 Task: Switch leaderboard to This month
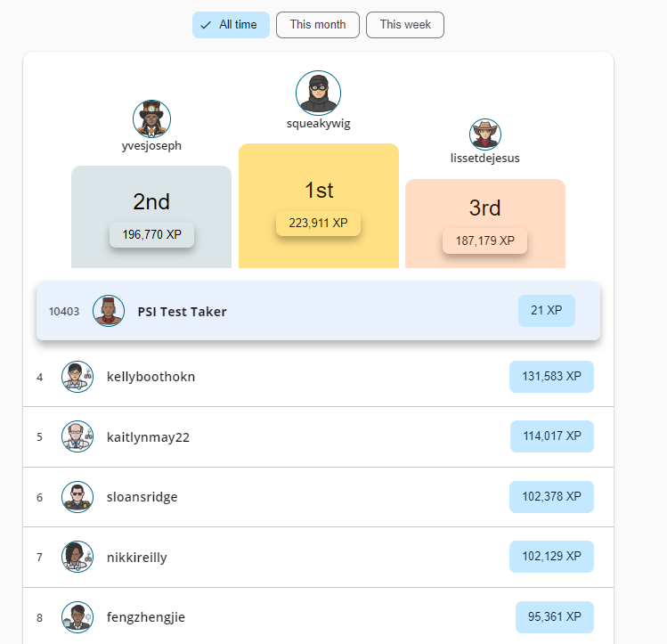317,25
